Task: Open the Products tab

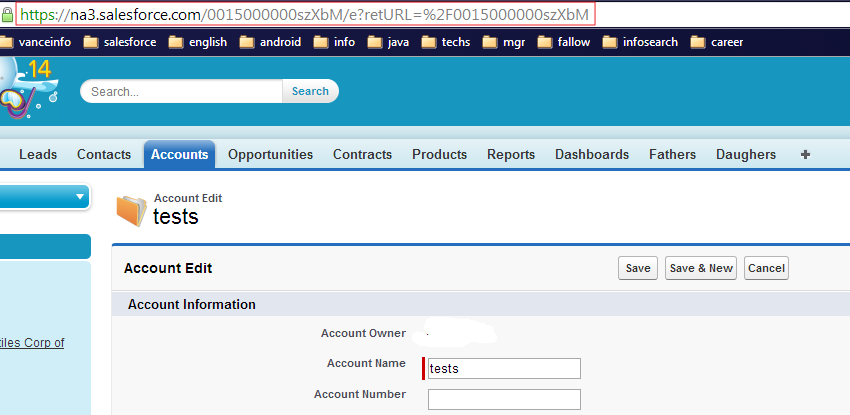Action: 440,154
